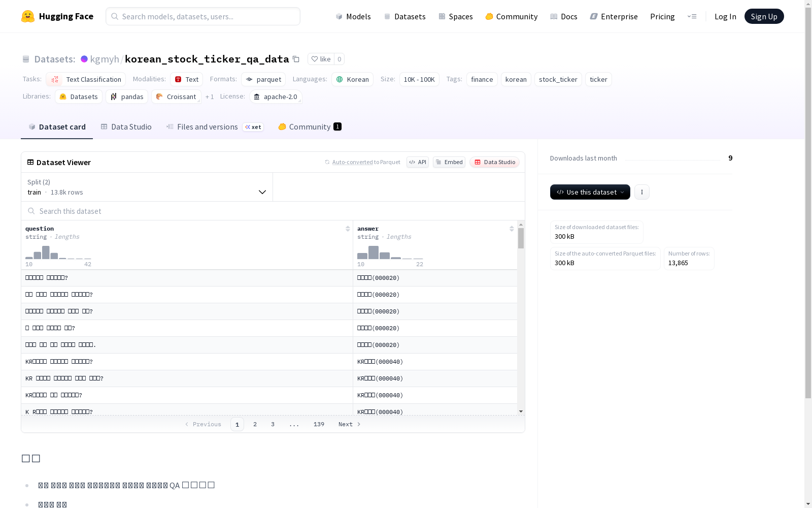Open the kgmyh user profile link

[x=105, y=59]
